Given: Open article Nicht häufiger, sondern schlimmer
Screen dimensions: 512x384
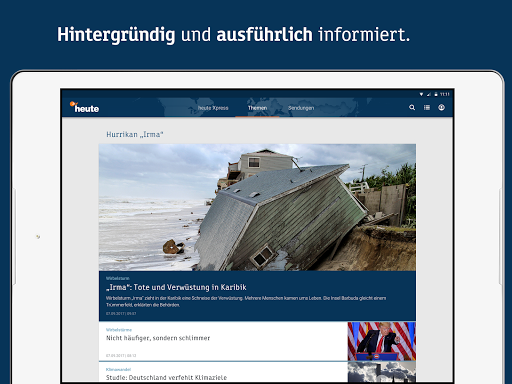Looking at the screenshot, I should tap(158, 338).
